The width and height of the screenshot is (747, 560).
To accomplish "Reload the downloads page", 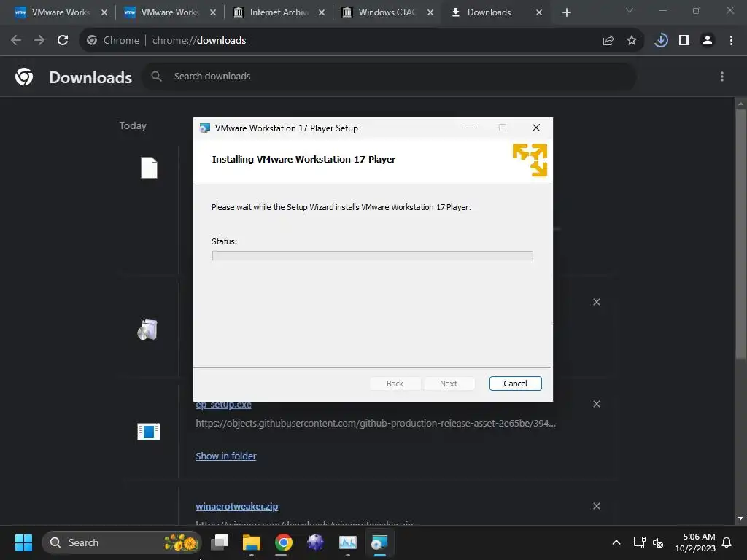I will [63, 41].
